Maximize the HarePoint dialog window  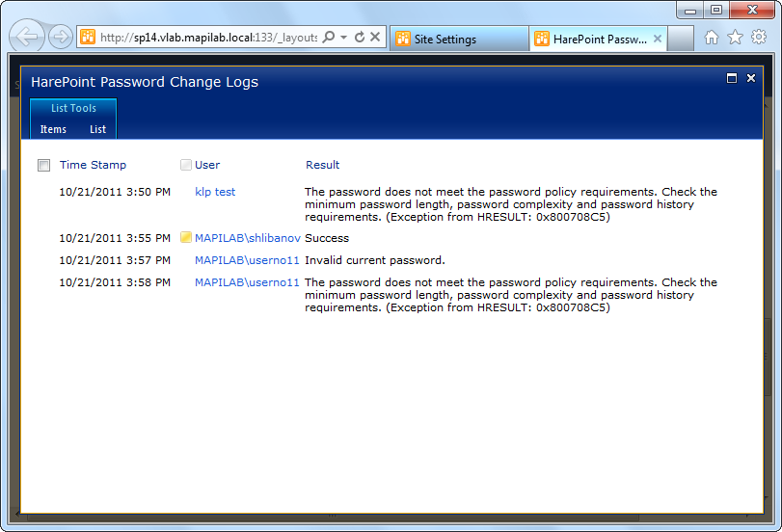[x=732, y=78]
